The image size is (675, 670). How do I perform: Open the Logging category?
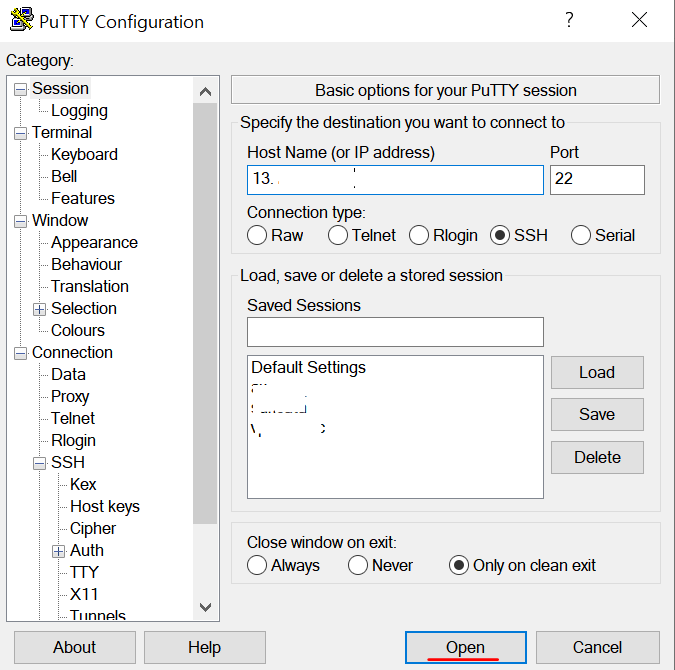point(79,111)
